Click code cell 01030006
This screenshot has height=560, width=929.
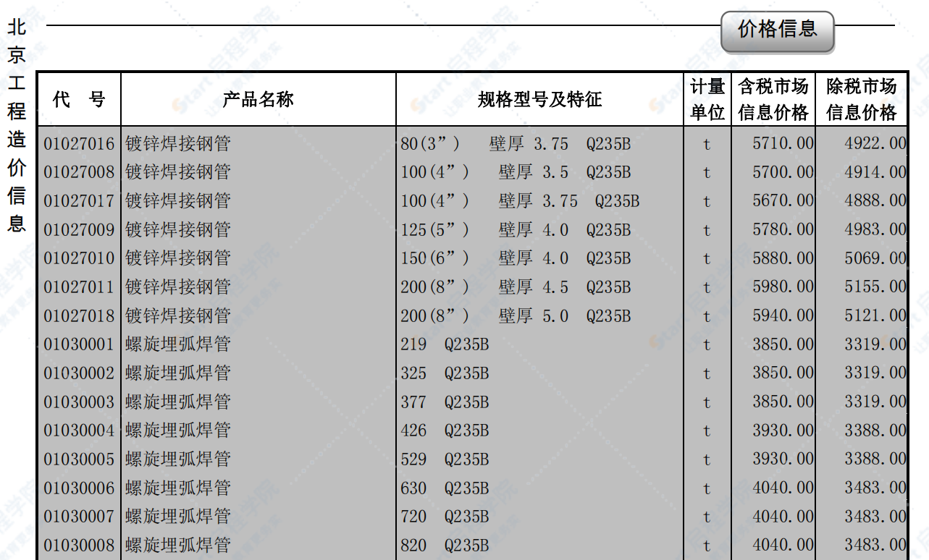[79, 488]
